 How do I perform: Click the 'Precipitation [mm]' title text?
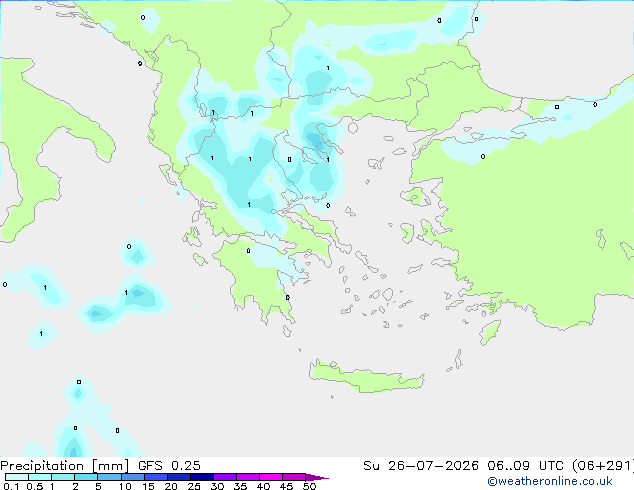point(64,466)
